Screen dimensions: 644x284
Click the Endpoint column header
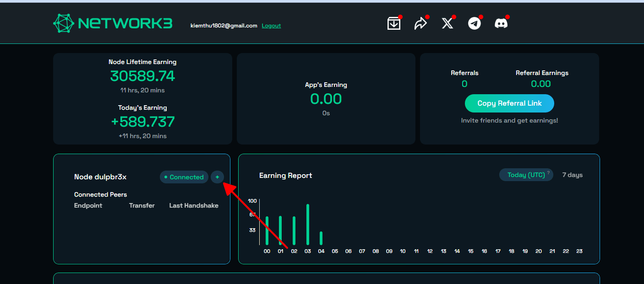pos(88,205)
